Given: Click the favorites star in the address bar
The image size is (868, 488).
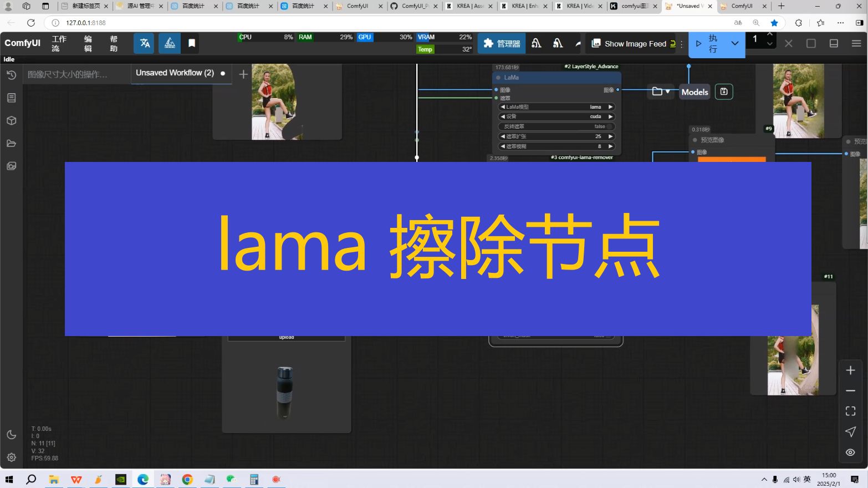Looking at the screenshot, I should coord(774,23).
